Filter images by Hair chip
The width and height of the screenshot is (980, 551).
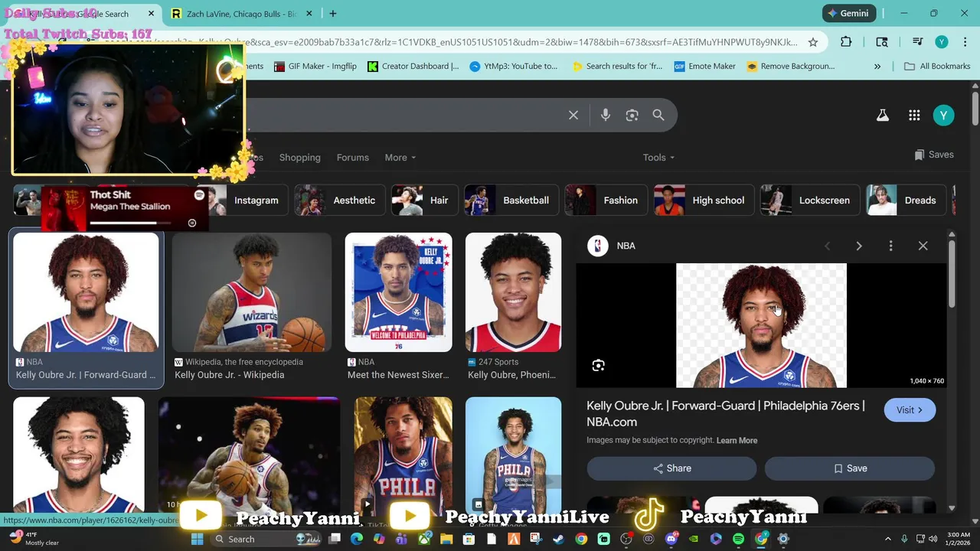pyautogui.click(x=425, y=201)
